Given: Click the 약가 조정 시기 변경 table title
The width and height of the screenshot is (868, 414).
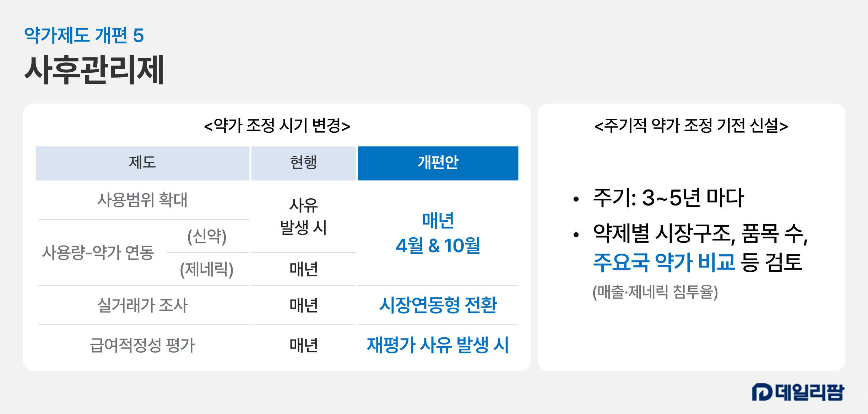Looking at the screenshot, I should (x=277, y=126).
